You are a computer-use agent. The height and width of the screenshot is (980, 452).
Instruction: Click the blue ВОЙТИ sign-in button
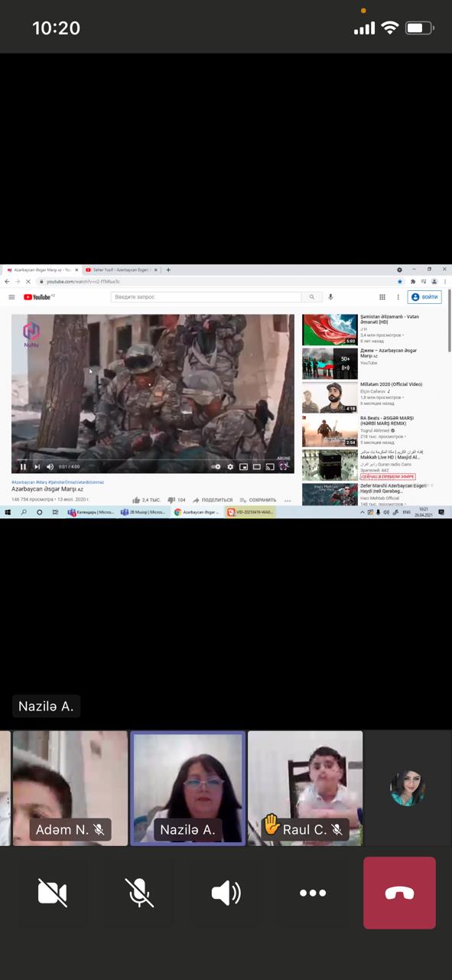coord(425,297)
